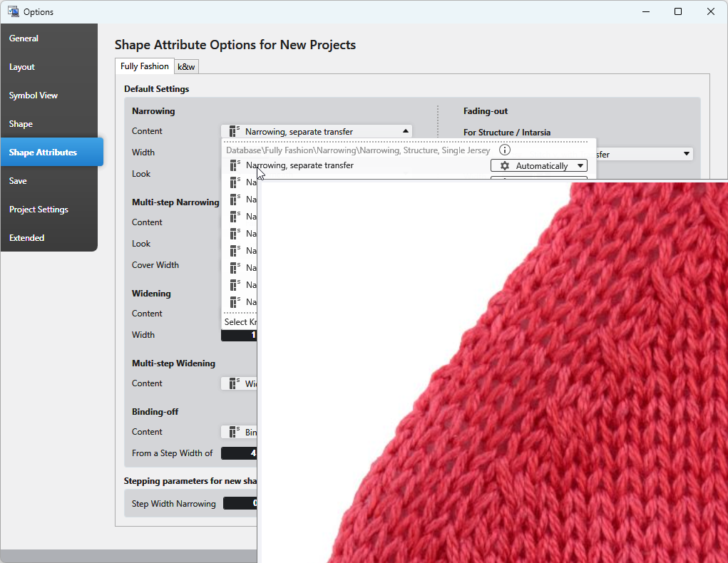Click the From a Step Width of field

[240, 453]
